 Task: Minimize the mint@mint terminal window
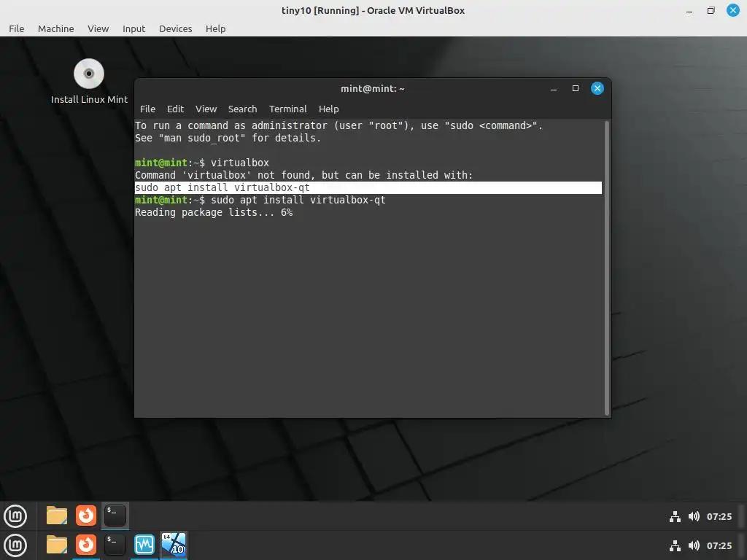click(554, 88)
